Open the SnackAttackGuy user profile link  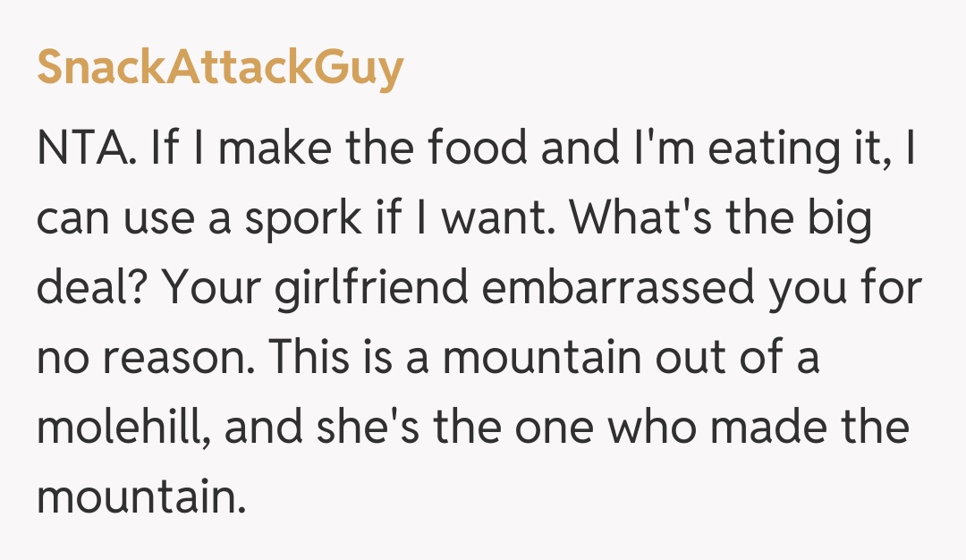[x=220, y=68]
